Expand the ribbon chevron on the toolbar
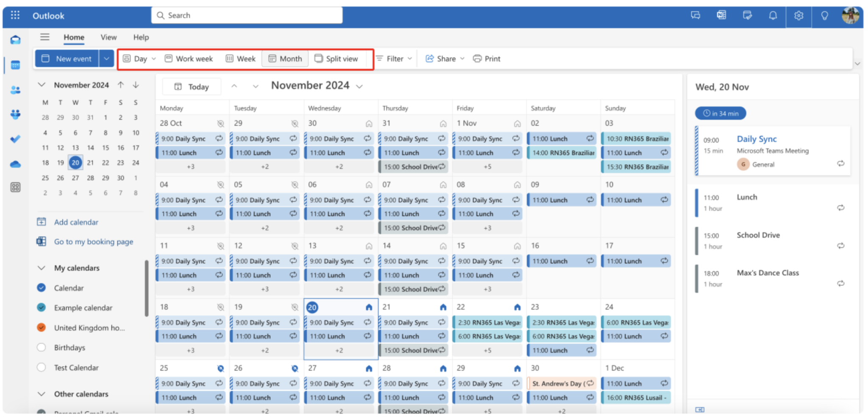 point(857,64)
